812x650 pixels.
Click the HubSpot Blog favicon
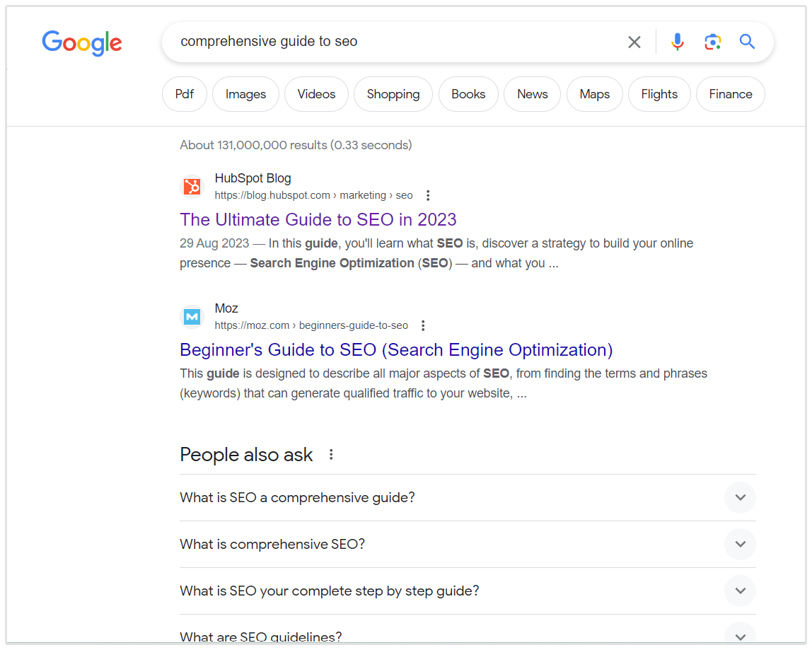point(192,186)
